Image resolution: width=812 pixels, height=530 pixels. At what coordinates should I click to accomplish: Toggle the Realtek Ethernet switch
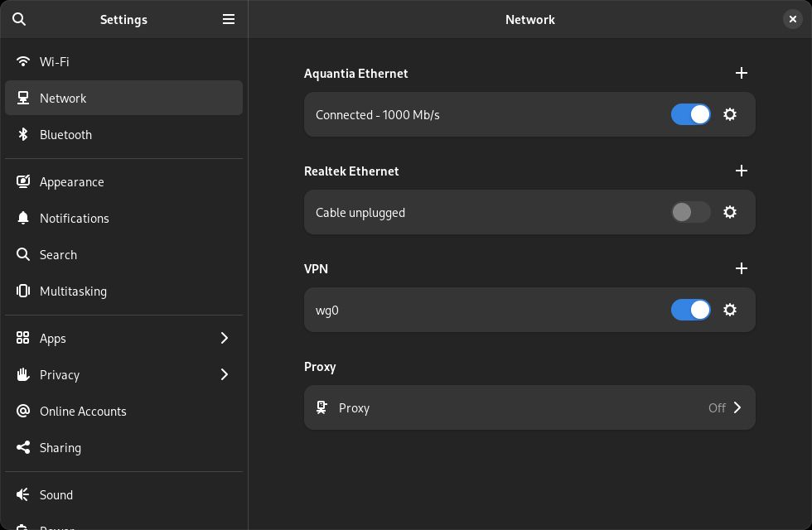690,212
